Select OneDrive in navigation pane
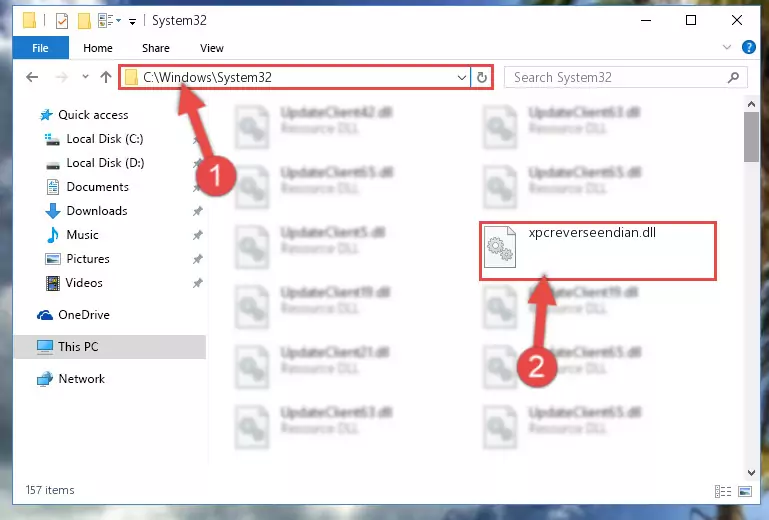769x520 pixels. [83, 315]
